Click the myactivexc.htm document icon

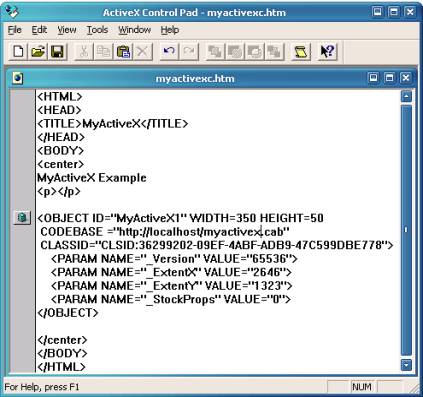18,78
